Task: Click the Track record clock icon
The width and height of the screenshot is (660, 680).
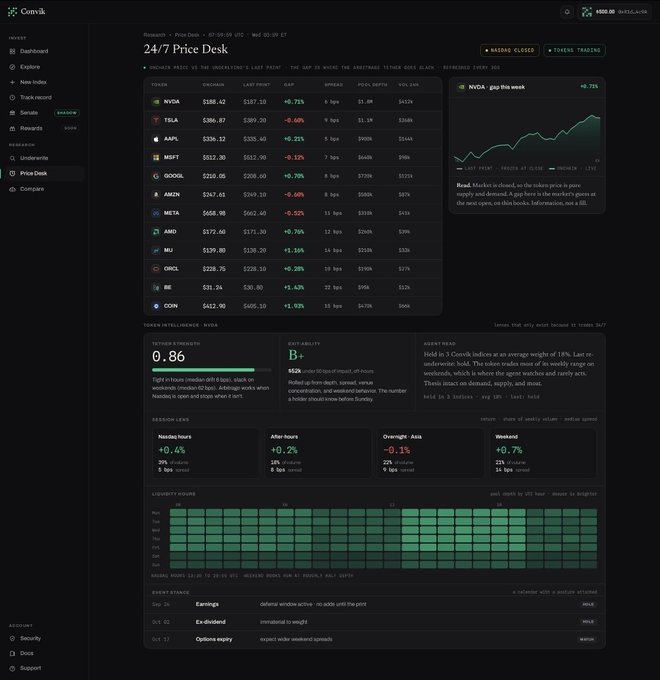Action: point(12,98)
